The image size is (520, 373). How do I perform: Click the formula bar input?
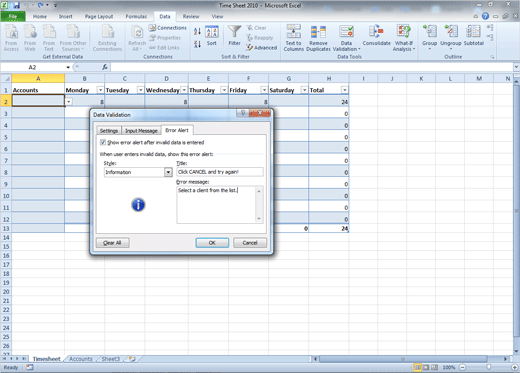(x=312, y=67)
